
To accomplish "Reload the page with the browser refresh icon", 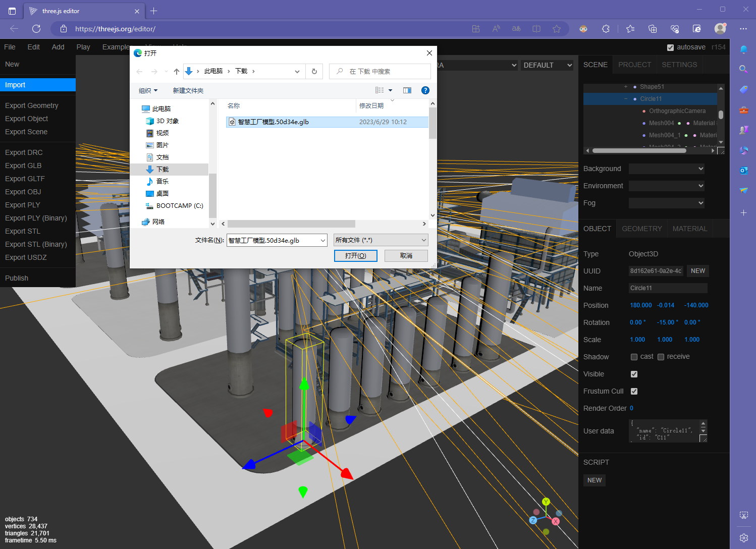I will coord(36,29).
